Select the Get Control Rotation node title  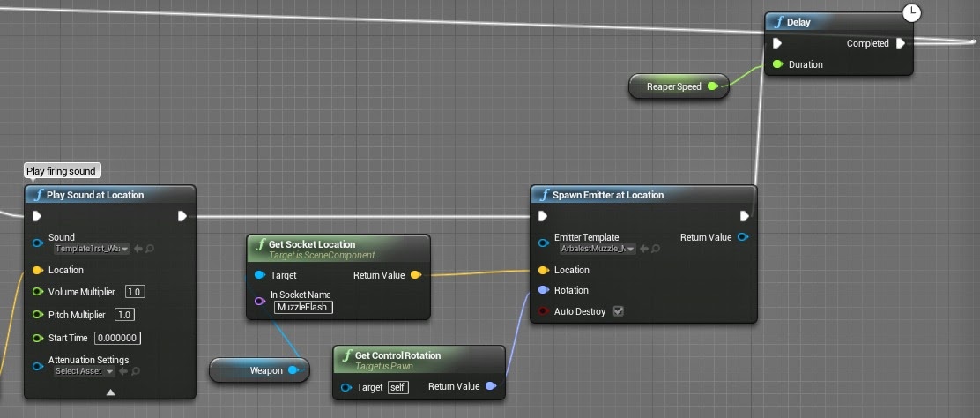(x=397, y=355)
